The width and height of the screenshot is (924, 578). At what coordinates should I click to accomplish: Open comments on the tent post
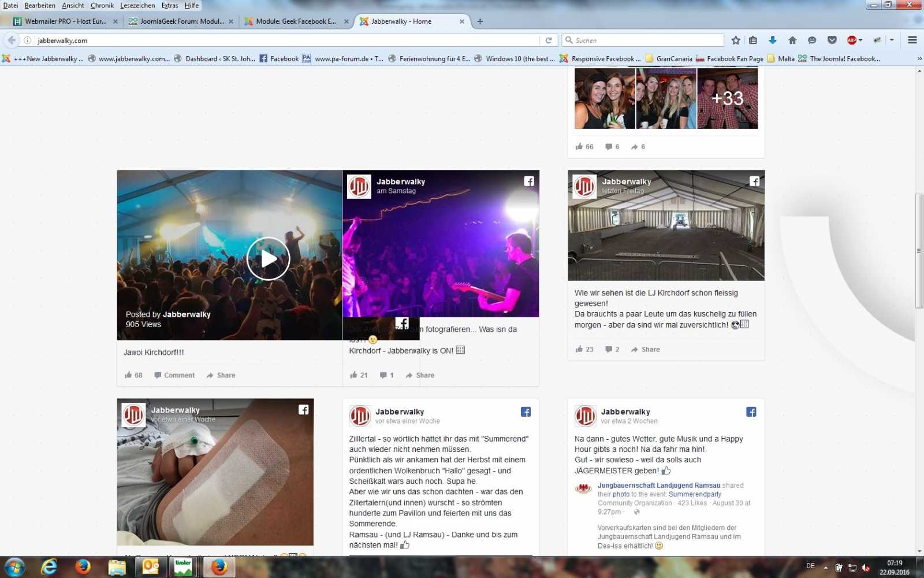tap(612, 349)
